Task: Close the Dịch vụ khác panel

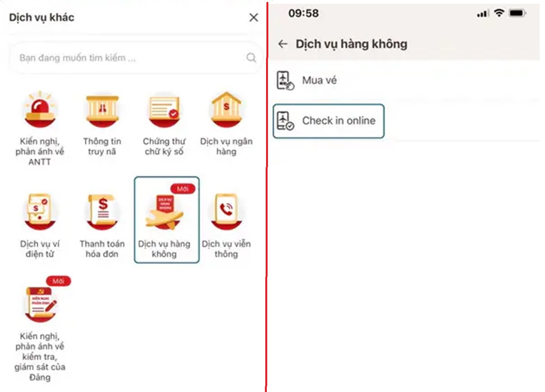Action: 254,17
